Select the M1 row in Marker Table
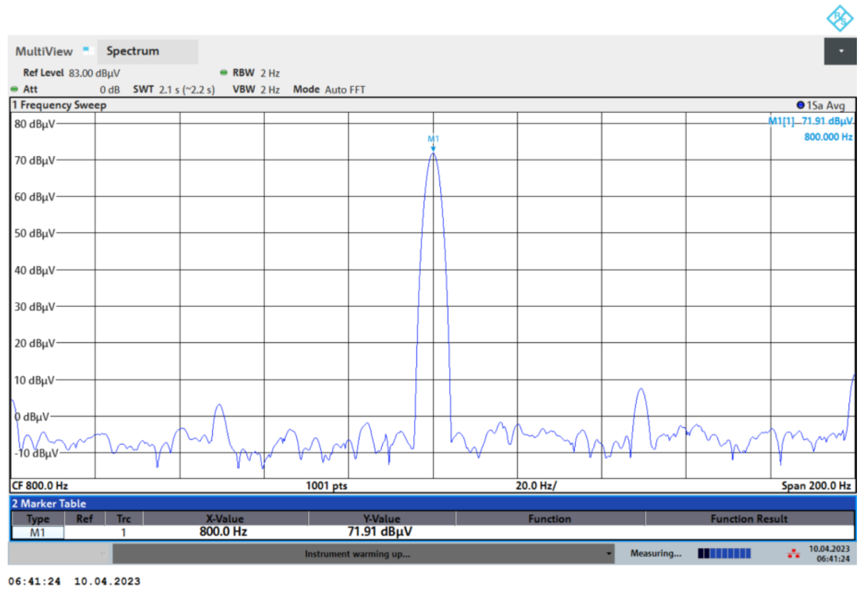The image size is (868, 591). tap(37, 532)
